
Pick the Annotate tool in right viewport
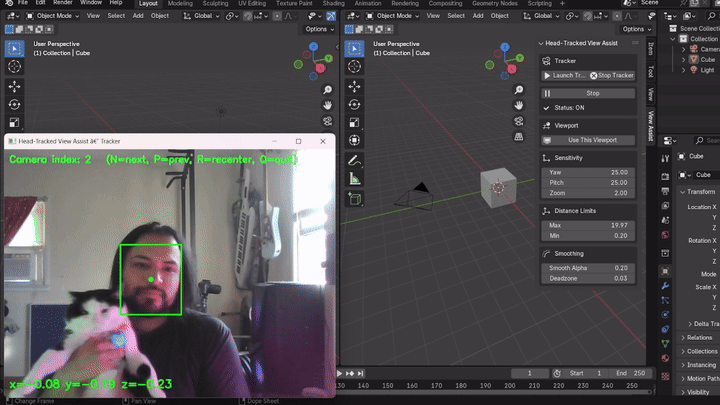point(353,160)
